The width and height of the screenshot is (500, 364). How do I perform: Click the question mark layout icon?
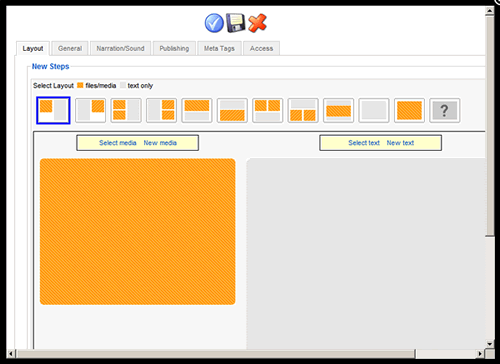pos(445,110)
